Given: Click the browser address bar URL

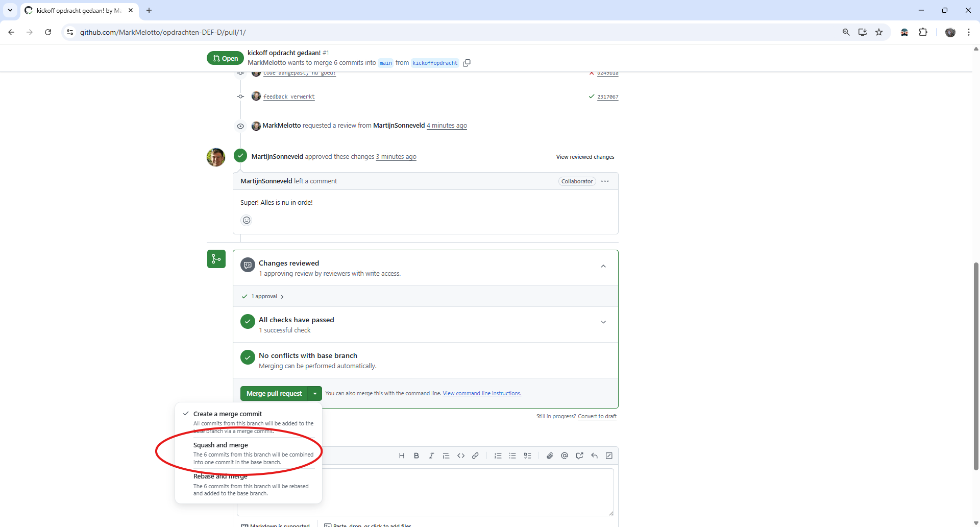Looking at the screenshot, I should tap(163, 32).
